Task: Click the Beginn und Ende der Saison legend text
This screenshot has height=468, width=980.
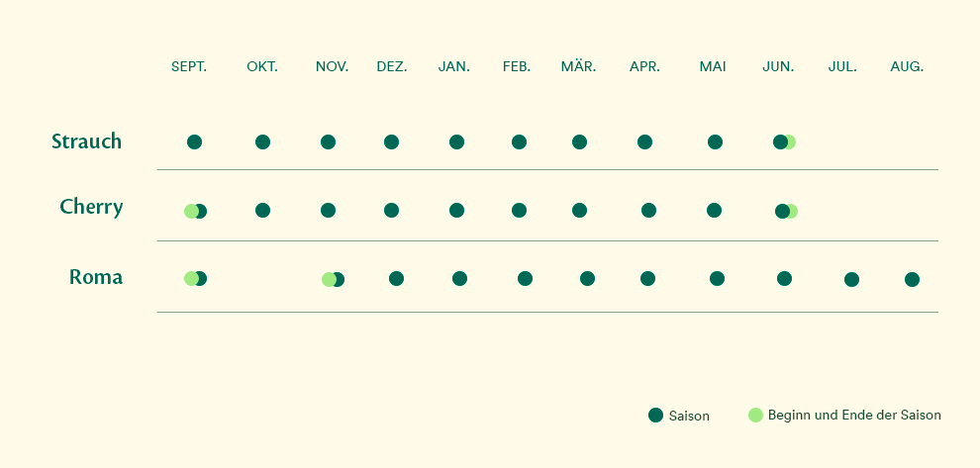Action: click(x=854, y=415)
